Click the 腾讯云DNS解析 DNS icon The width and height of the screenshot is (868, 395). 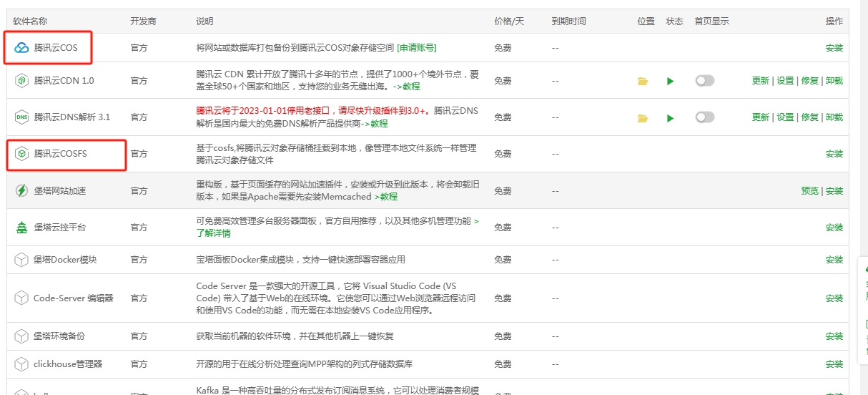coord(21,117)
